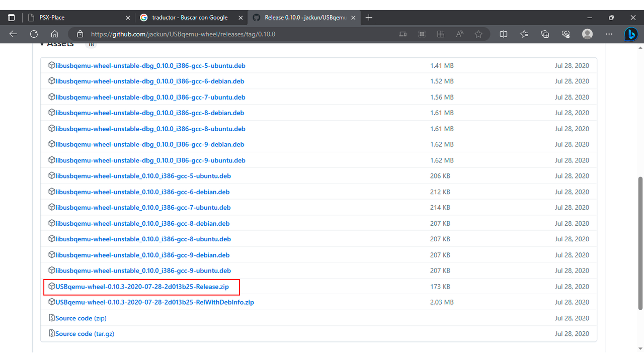Download unstable_0.10.0 i386-gcc-9-debian.deb
This screenshot has width=644, height=362.
[x=142, y=255]
